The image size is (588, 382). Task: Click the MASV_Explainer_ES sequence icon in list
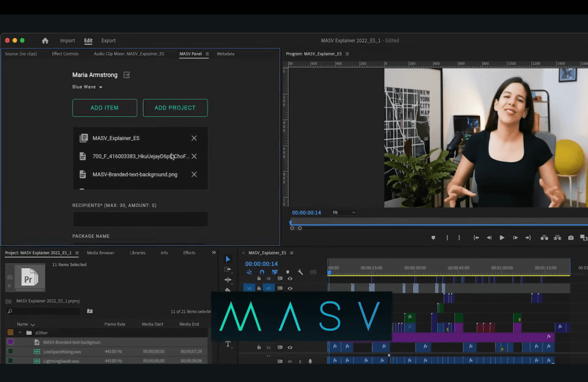coord(83,138)
